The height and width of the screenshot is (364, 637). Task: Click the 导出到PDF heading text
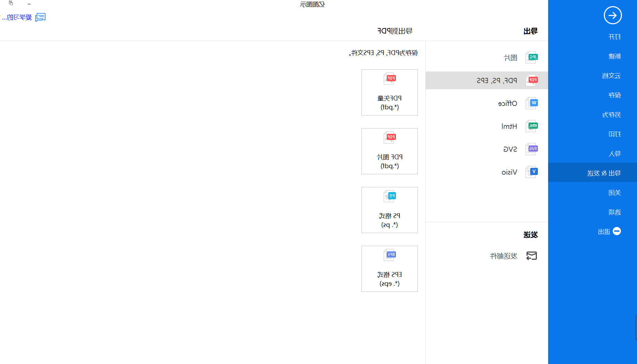point(395,31)
